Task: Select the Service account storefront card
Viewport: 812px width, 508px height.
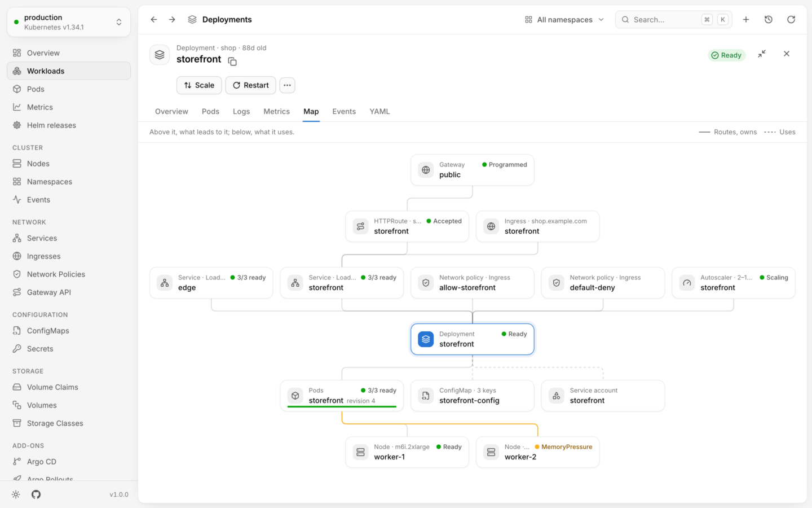Action: point(603,396)
